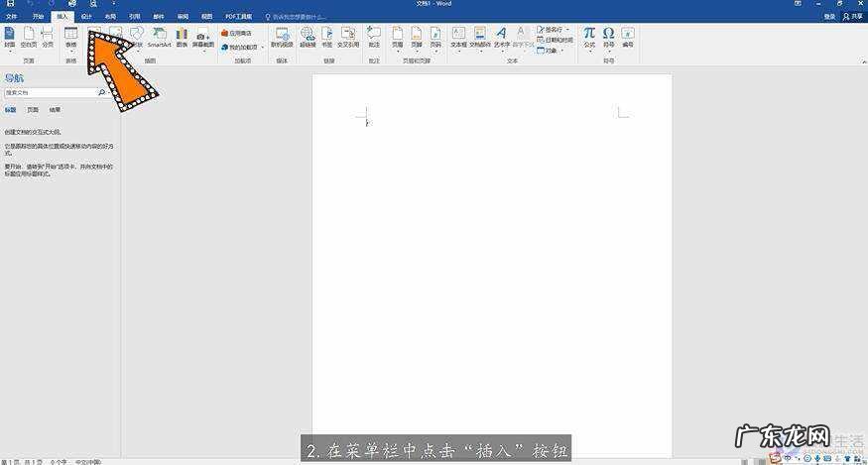Expand the screenshot (屏幕截图) dropdown arrow
This screenshot has height=465, width=868.
pos(203,52)
